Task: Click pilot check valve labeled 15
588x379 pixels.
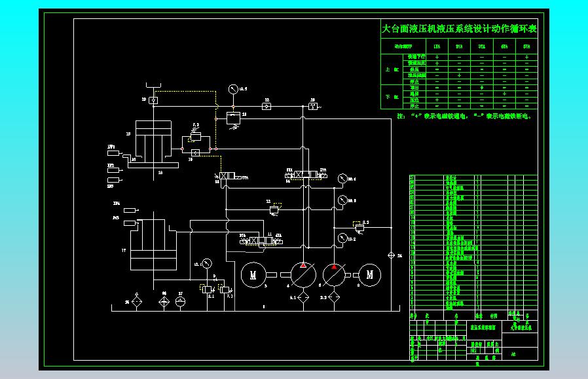Action: coord(195,153)
